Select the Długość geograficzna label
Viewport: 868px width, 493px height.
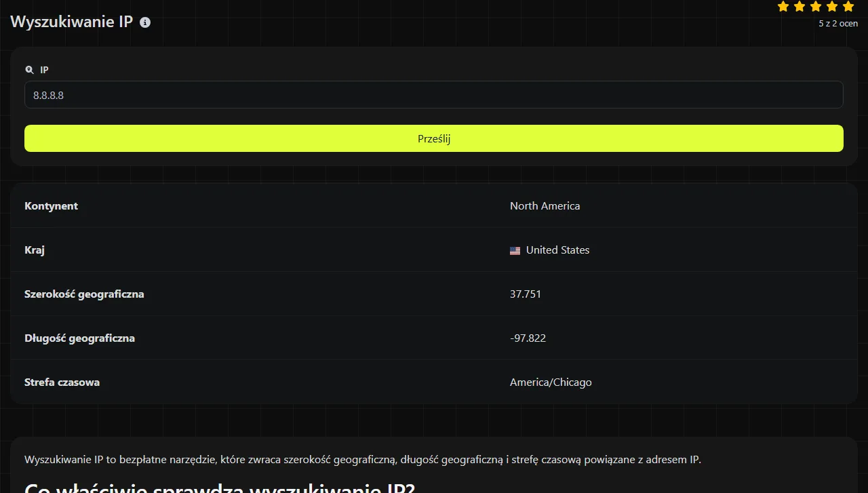[x=79, y=338]
